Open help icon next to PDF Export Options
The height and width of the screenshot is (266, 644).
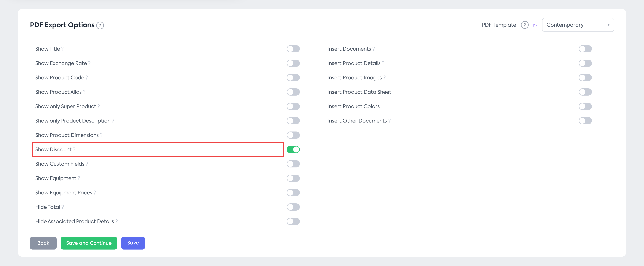coord(100,25)
